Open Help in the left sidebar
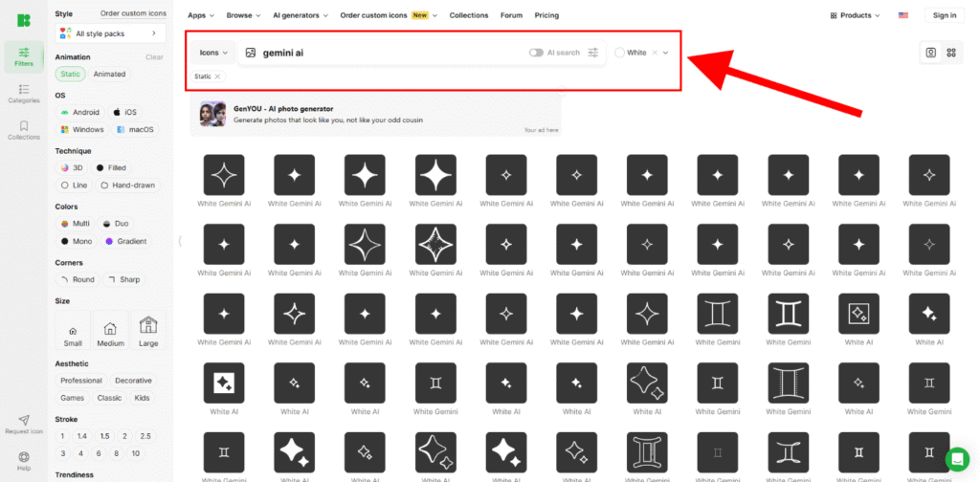The image size is (980, 482). coord(24,460)
